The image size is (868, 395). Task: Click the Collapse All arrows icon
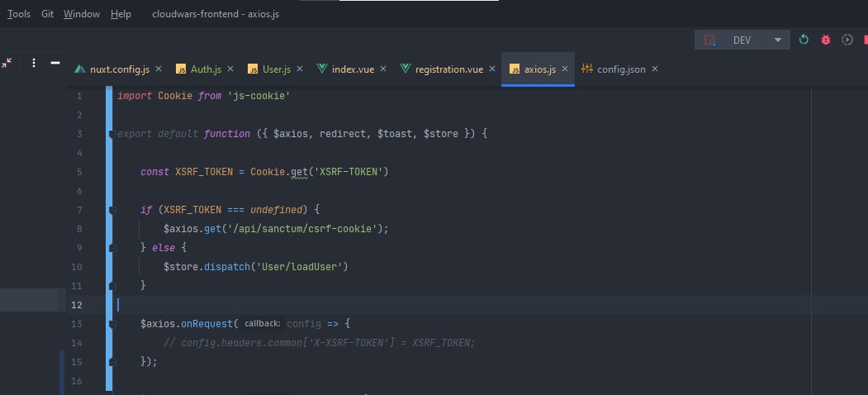[x=7, y=63]
